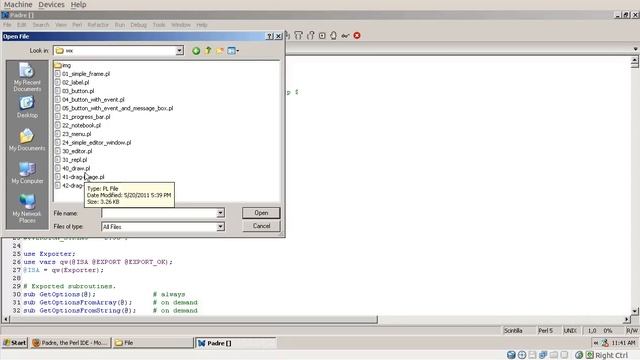
Task: Go to My Computer in places bar
Action: click(27, 173)
